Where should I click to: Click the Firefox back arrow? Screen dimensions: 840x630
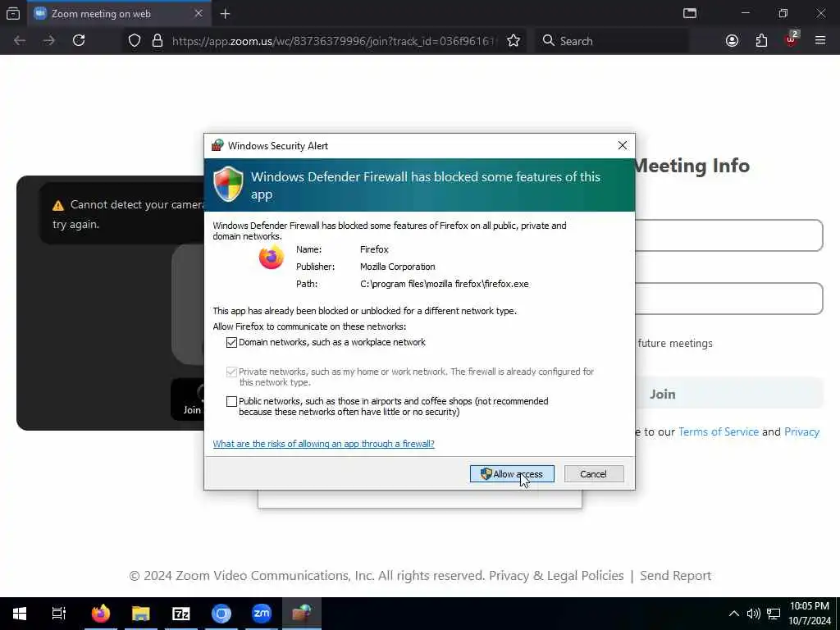click(x=20, y=41)
